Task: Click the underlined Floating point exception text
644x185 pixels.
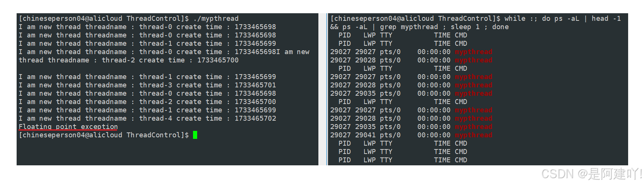Action: tap(68, 127)
